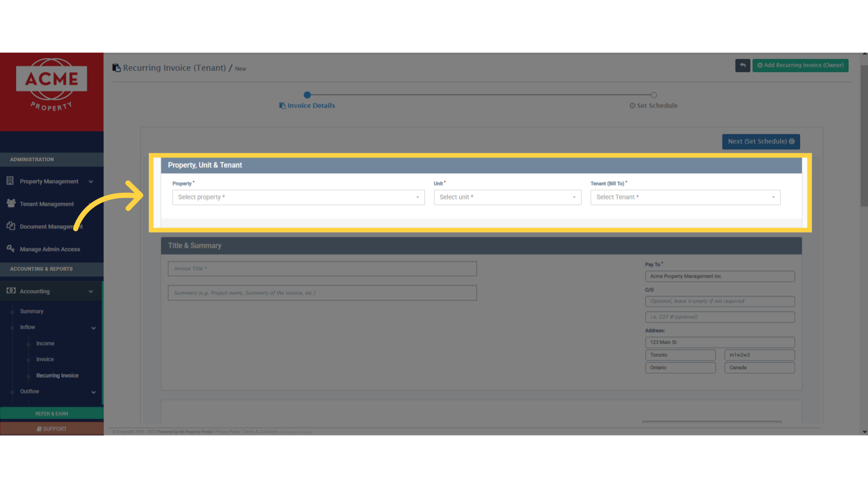
Task: Click the page vertical scrollbar
Action: tap(864, 136)
